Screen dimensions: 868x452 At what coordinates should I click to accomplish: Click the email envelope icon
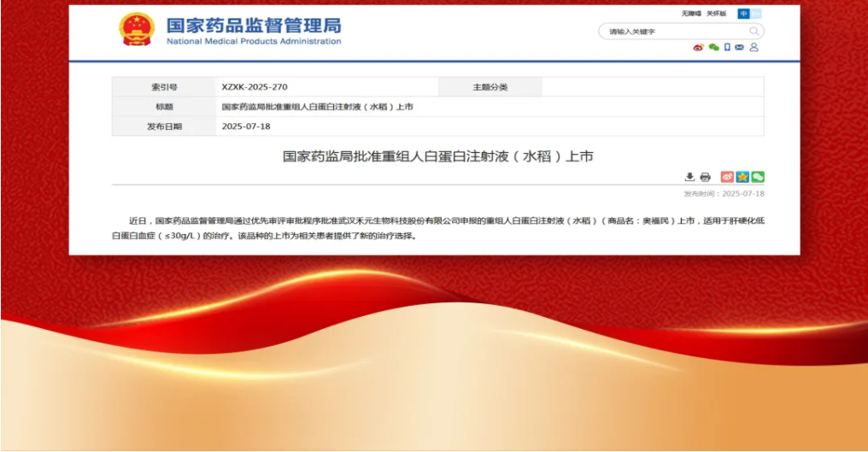click(739, 48)
